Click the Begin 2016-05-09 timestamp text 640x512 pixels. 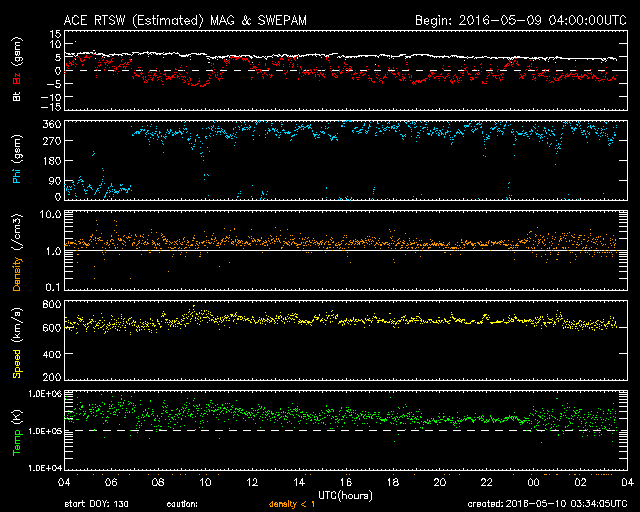pyautogui.click(x=520, y=20)
